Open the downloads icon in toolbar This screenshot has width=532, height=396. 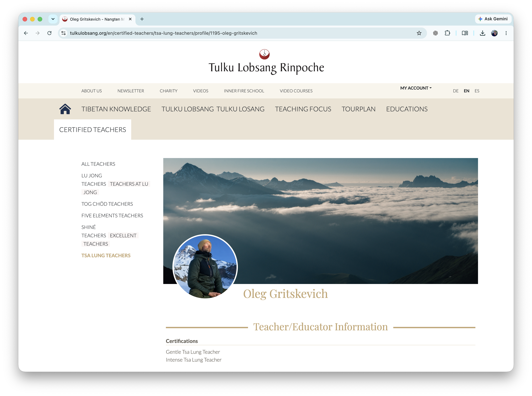click(482, 33)
